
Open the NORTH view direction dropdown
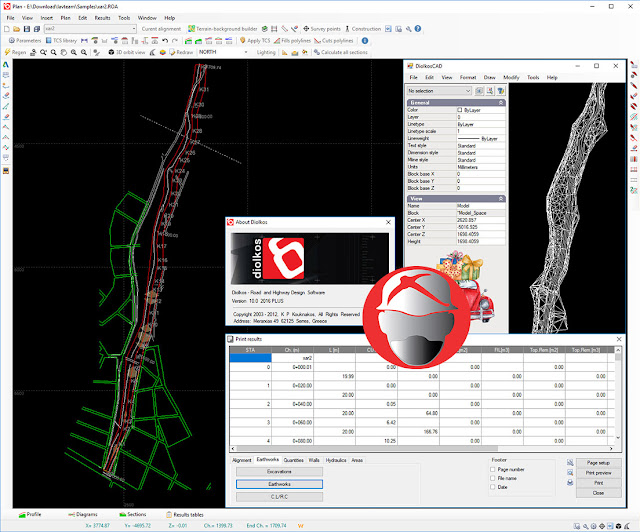pyautogui.click(x=223, y=52)
